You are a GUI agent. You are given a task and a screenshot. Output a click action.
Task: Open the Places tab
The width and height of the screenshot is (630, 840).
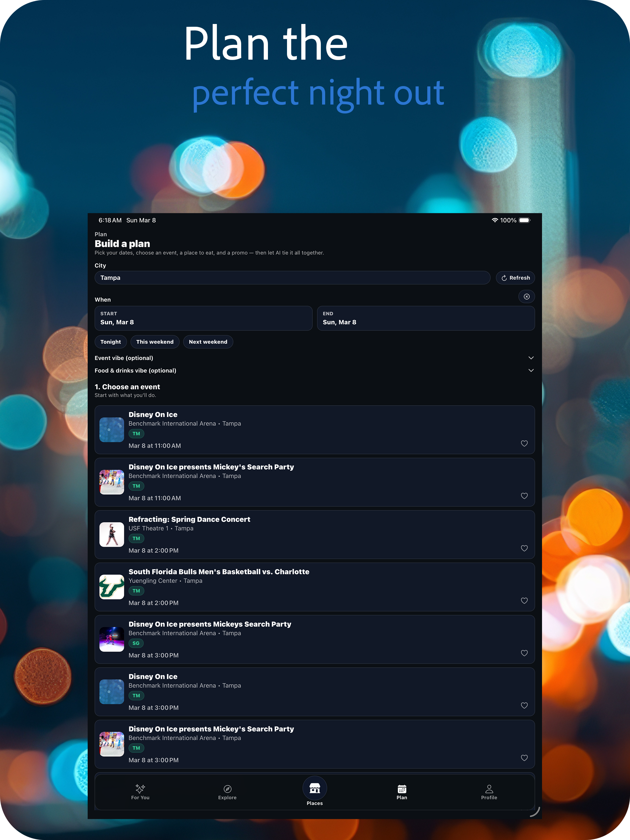pos(315,792)
